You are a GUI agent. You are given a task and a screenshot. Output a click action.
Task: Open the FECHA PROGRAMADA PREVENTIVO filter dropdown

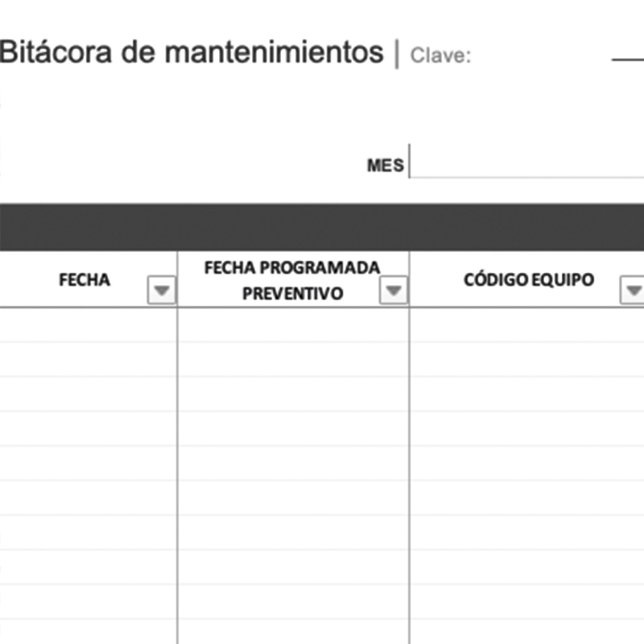[x=394, y=291]
